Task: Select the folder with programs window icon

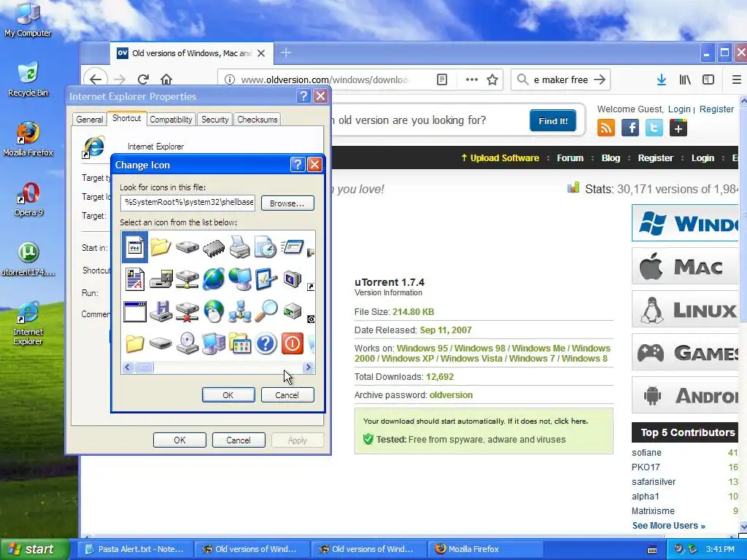Action: click(239, 343)
